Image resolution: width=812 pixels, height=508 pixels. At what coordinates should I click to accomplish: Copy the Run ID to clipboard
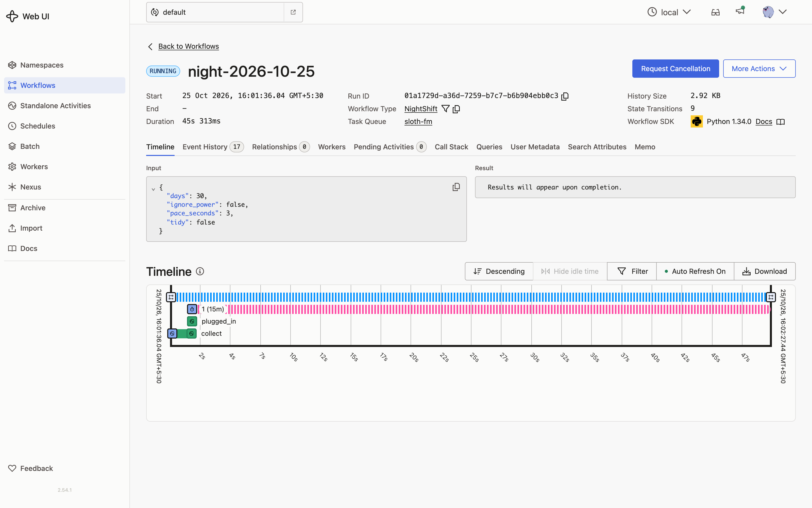coord(565,96)
